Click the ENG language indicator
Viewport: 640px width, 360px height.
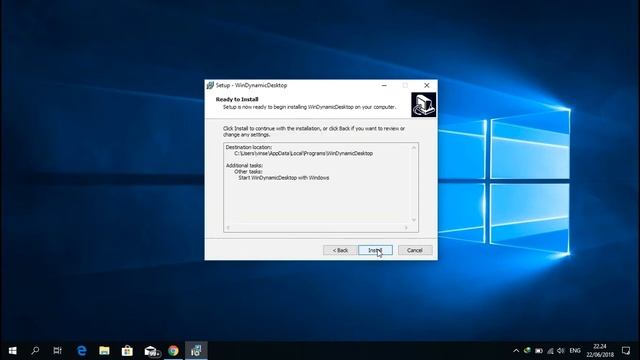575,351
